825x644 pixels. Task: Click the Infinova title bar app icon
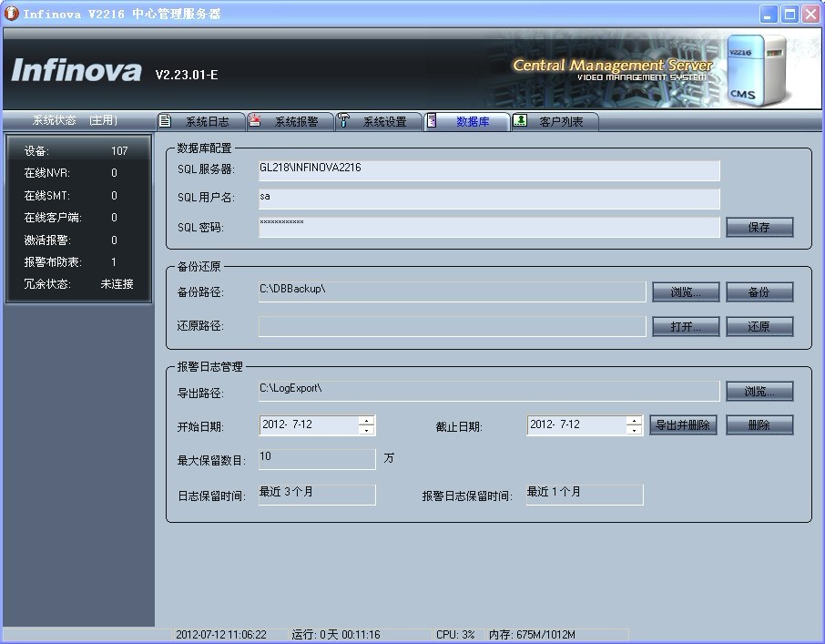pyautogui.click(x=11, y=14)
